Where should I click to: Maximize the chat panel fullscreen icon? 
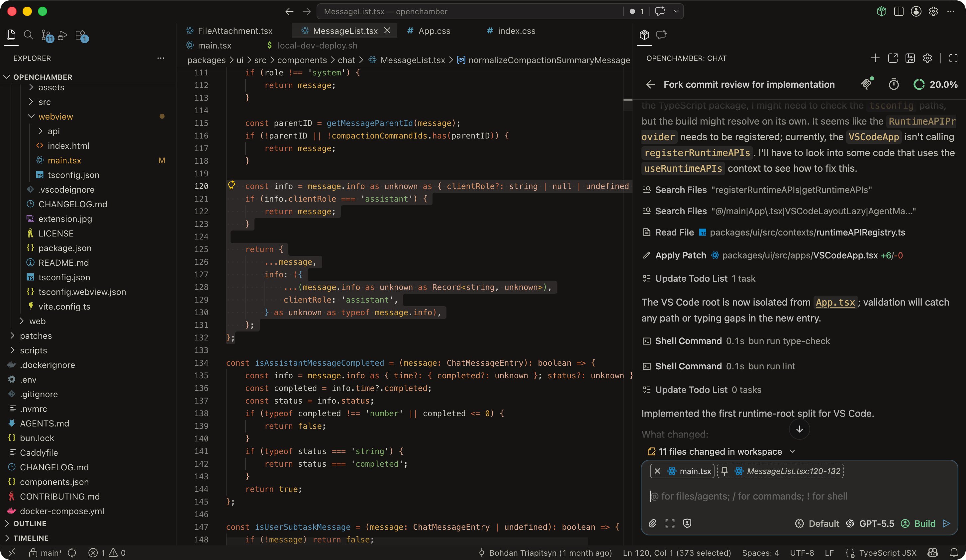[x=953, y=58]
